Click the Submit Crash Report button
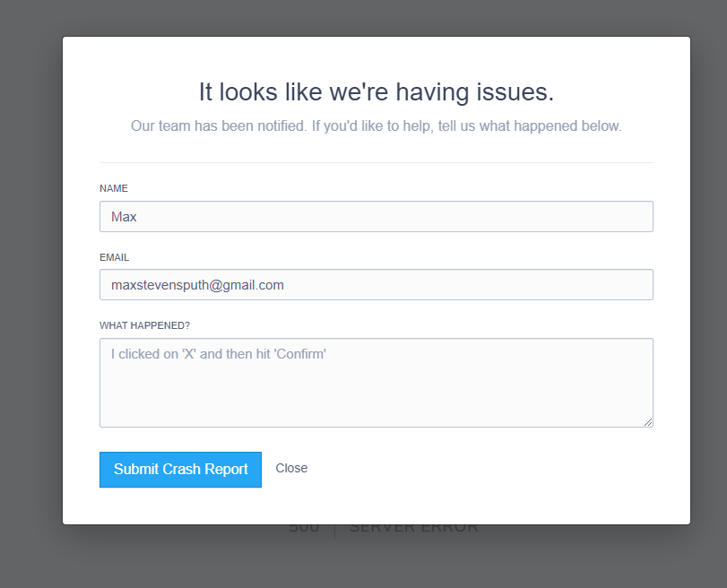The height and width of the screenshot is (588, 727). 180,470
